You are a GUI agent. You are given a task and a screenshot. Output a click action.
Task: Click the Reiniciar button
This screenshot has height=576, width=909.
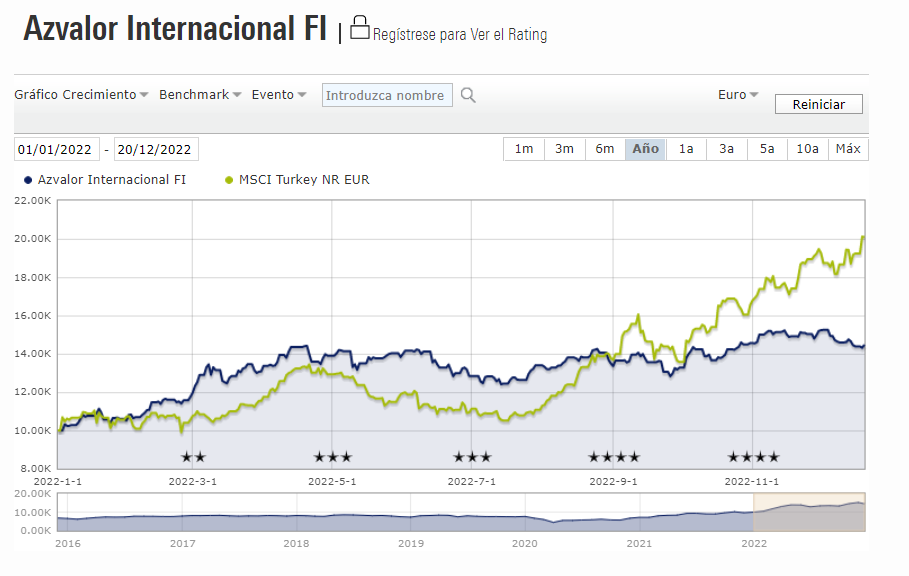819,104
